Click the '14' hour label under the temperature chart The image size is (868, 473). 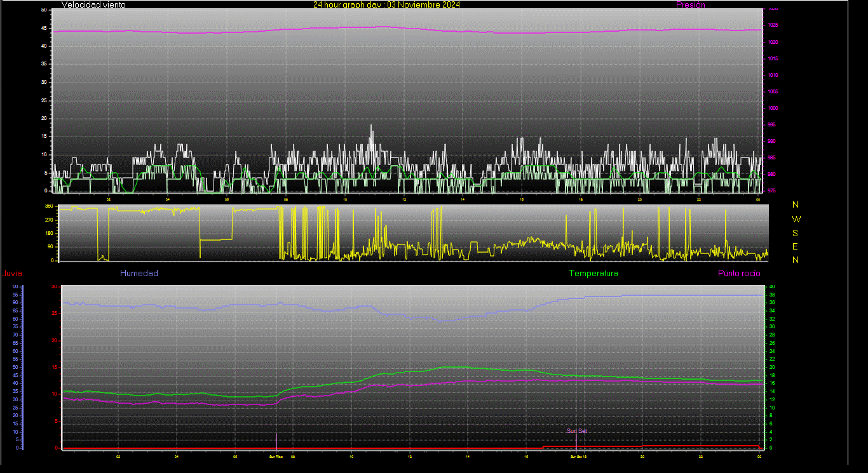468,456
